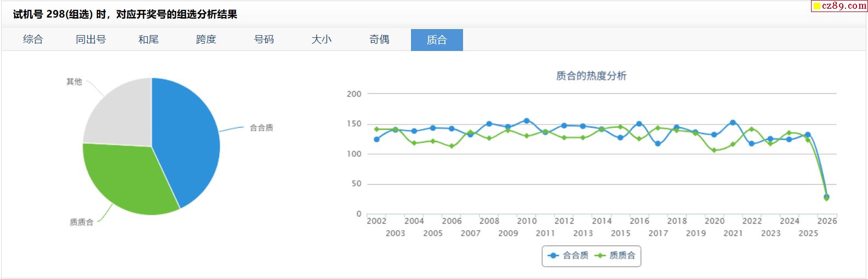Click the 合合质 pie chart label
This screenshot has width=868, height=279.
[261, 128]
